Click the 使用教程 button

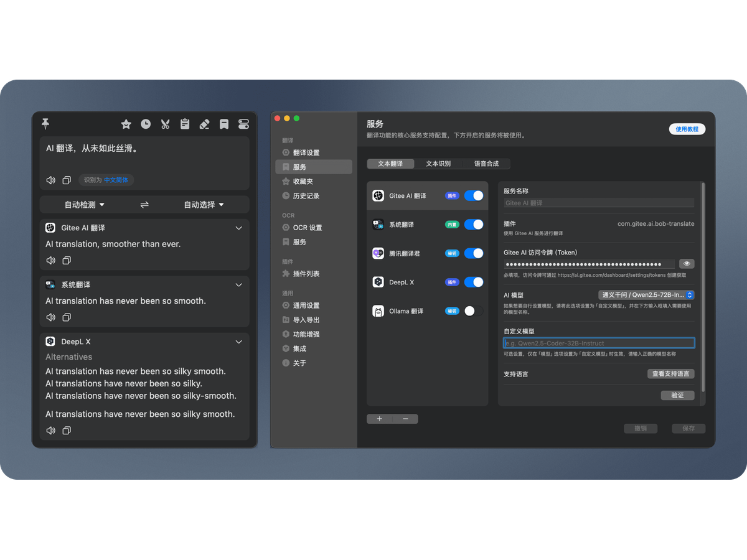(687, 129)
